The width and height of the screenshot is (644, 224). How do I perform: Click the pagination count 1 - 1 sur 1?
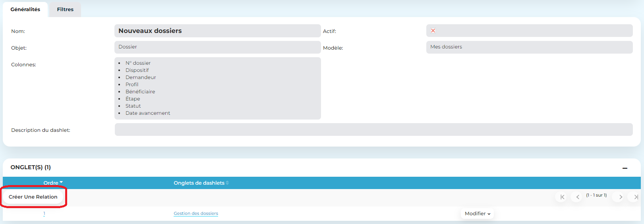(x=596, y=195)
